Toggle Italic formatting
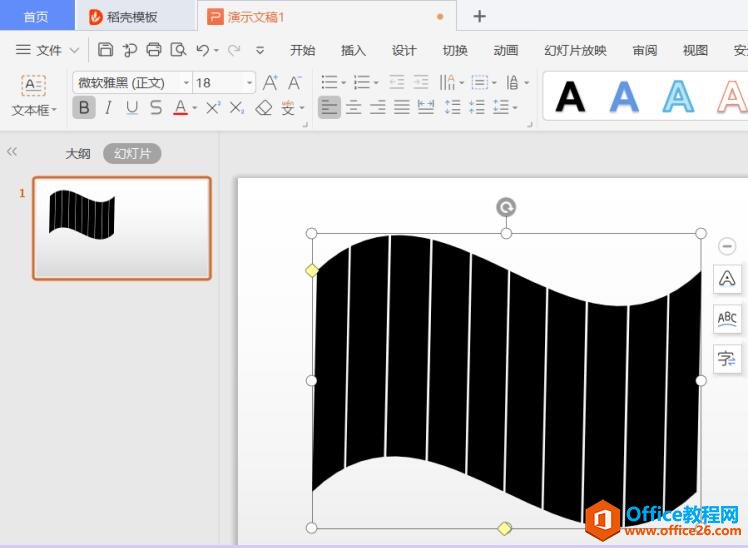748x548 pixels. 108,108
